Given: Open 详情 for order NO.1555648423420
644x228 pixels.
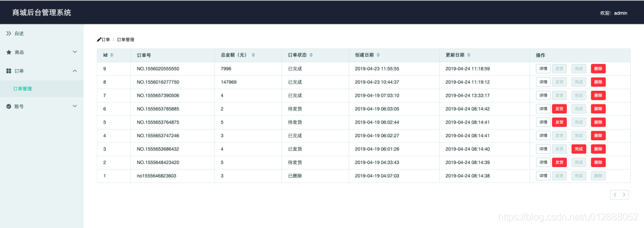Looking at the screenshot, I should click(x=543, y=162).
